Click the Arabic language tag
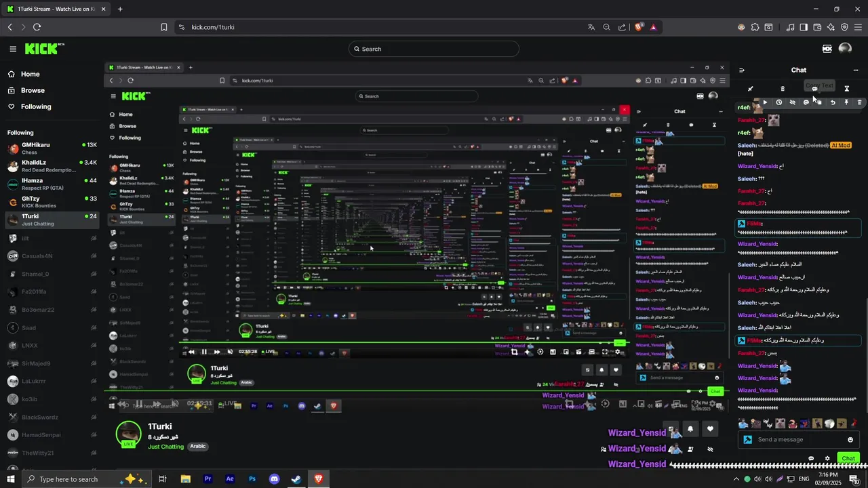The image size is (868, 488). (x=197, y=447)
